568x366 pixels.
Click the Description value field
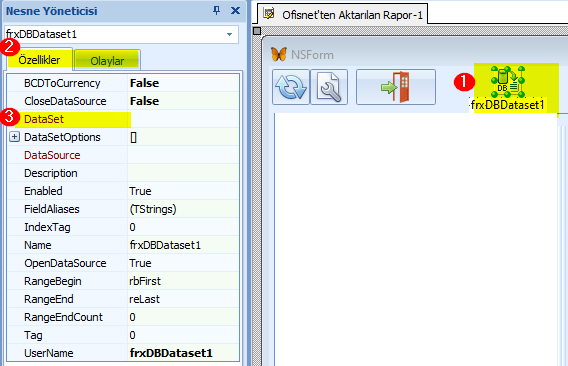pos(184,173)
